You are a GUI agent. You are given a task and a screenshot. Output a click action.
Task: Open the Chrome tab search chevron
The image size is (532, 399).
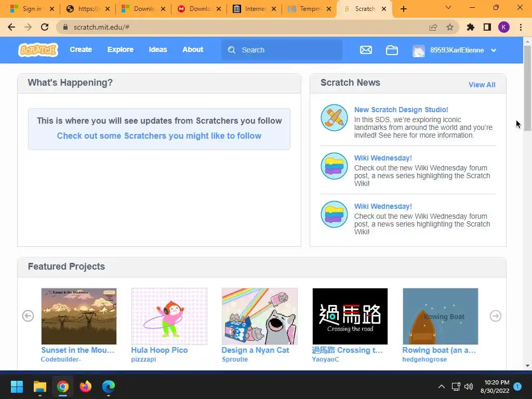pyautogui.click(x=448, y=7)
